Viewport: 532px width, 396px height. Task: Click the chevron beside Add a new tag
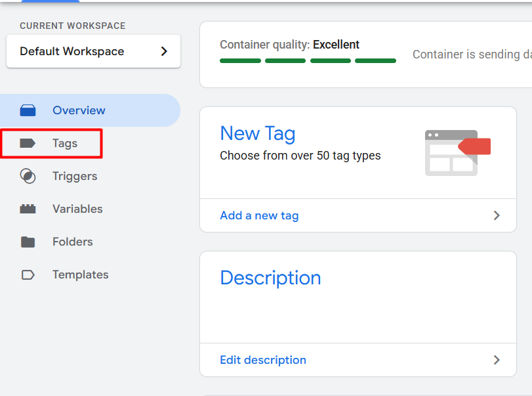tap(497, 215)
